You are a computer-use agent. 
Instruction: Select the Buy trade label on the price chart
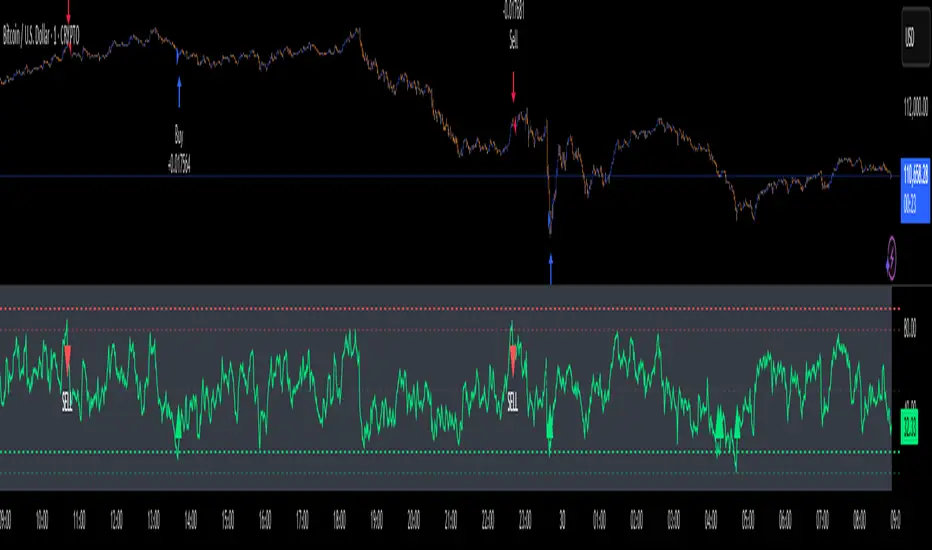pos(179,136)
